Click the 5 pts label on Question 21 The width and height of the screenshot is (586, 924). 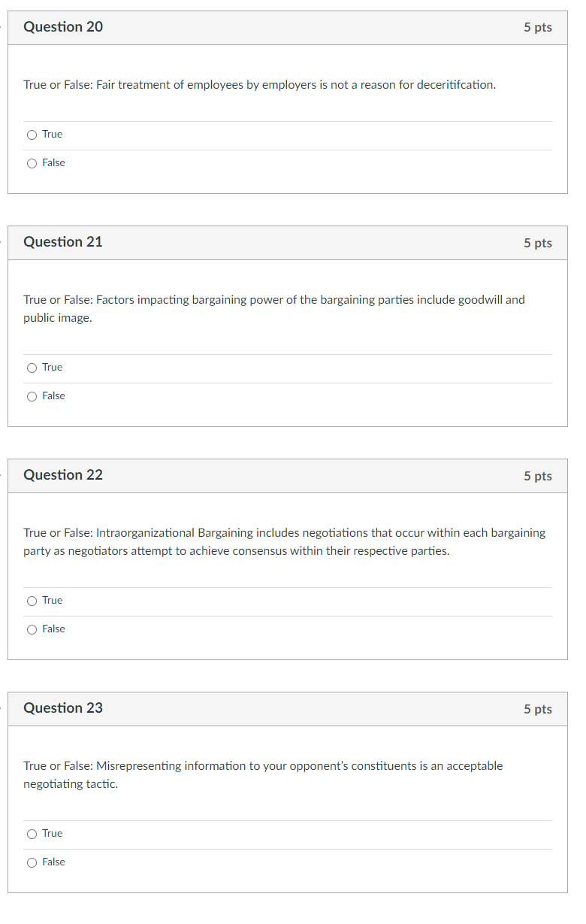pyautogui.click(x=539, y=242)
